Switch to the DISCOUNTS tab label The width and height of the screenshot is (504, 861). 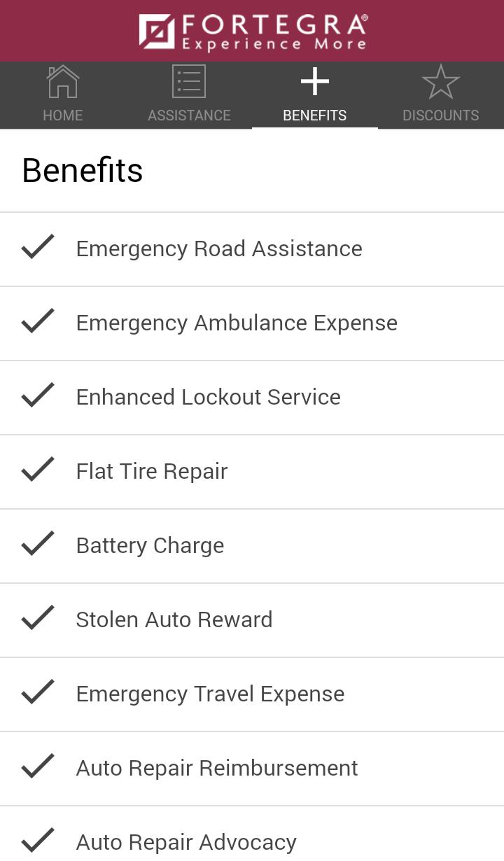(441, 115)
